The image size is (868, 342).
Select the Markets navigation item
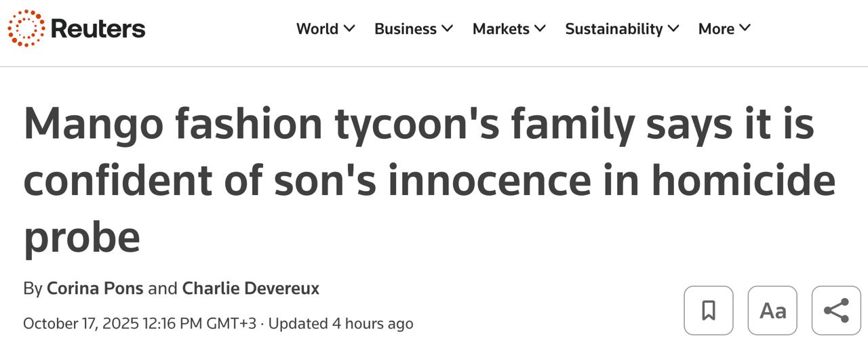501,28
